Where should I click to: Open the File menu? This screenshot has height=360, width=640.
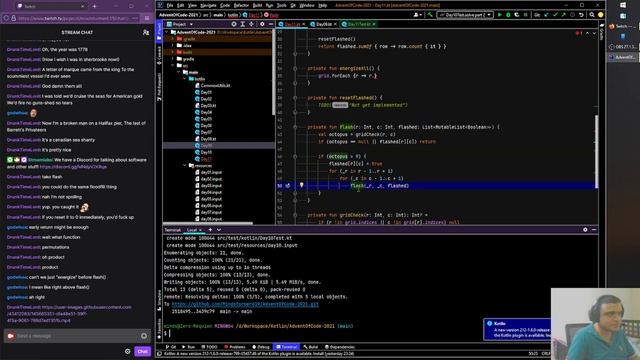(170, 5)
